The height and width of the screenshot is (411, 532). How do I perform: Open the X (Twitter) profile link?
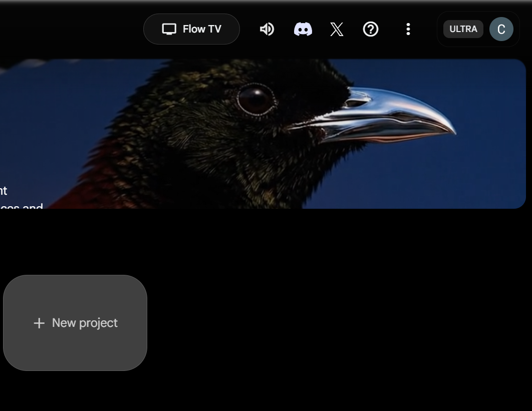pyautogui.click(x=337, y=30)
